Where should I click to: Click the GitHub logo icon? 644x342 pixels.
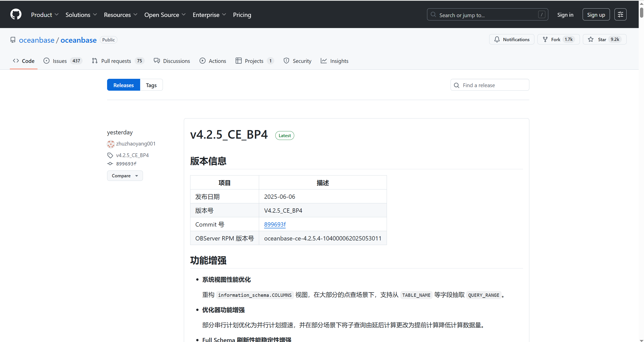pyautogui.click(x=16, y=14)
